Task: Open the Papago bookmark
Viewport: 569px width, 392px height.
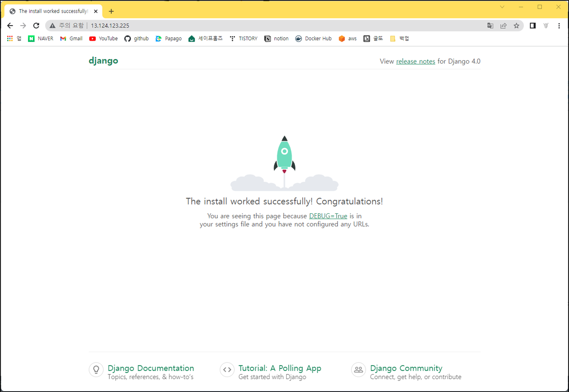Action: 168,39
